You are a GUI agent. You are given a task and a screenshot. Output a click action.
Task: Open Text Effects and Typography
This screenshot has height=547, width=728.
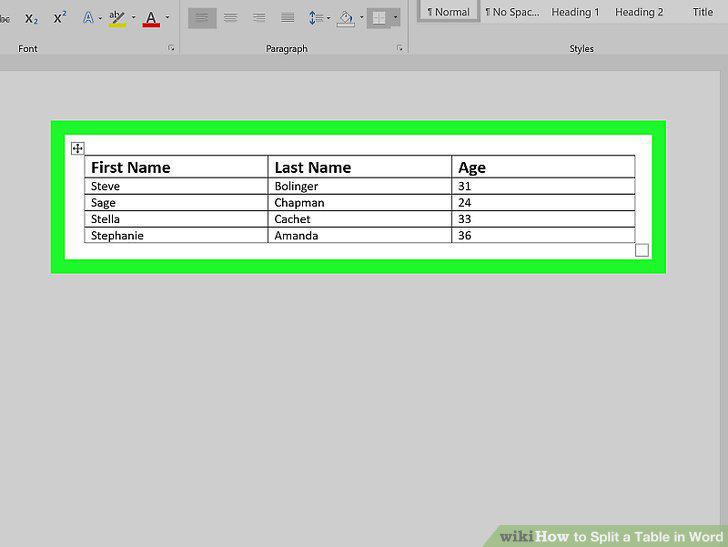coord(88,18)
